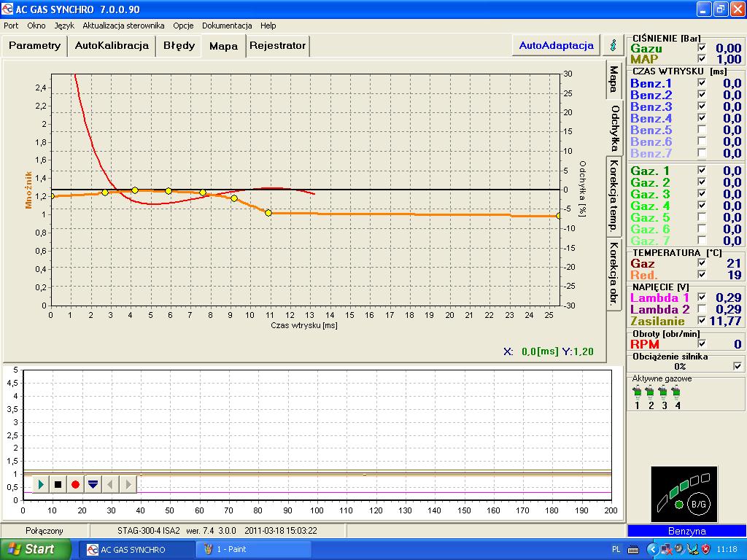Open AC GAS SYNCHRO taskbar button
The width and height of the screenshot is (747, 560).
136,550
